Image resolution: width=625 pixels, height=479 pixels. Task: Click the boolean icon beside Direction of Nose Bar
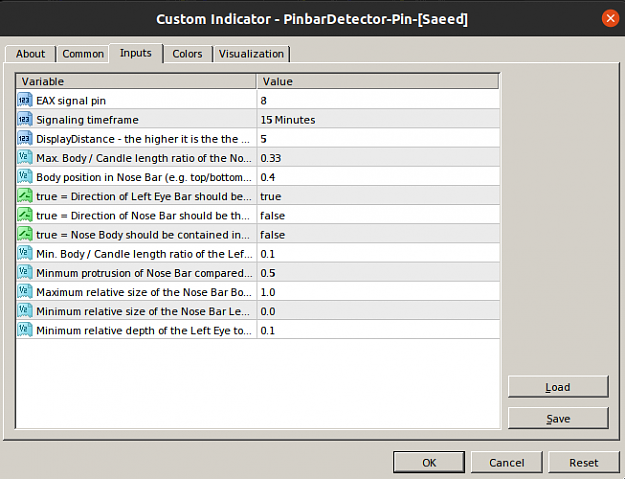[24, 215]
